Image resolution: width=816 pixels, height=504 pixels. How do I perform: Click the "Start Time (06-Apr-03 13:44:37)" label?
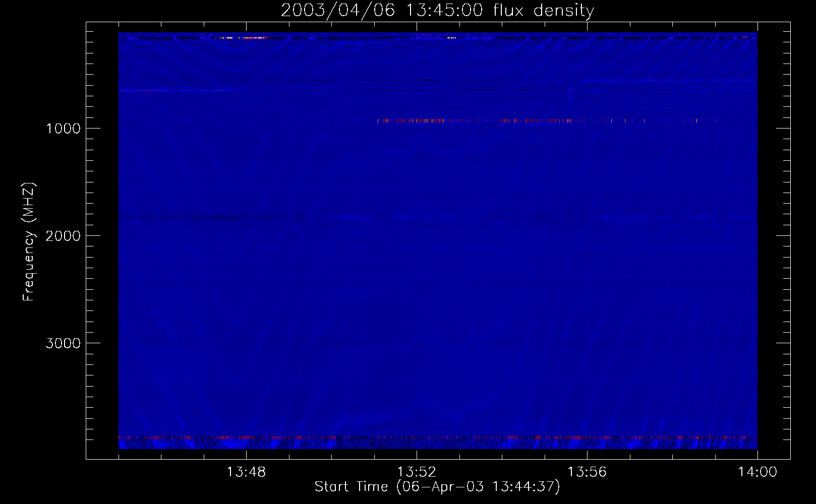(x=437, y=487)
